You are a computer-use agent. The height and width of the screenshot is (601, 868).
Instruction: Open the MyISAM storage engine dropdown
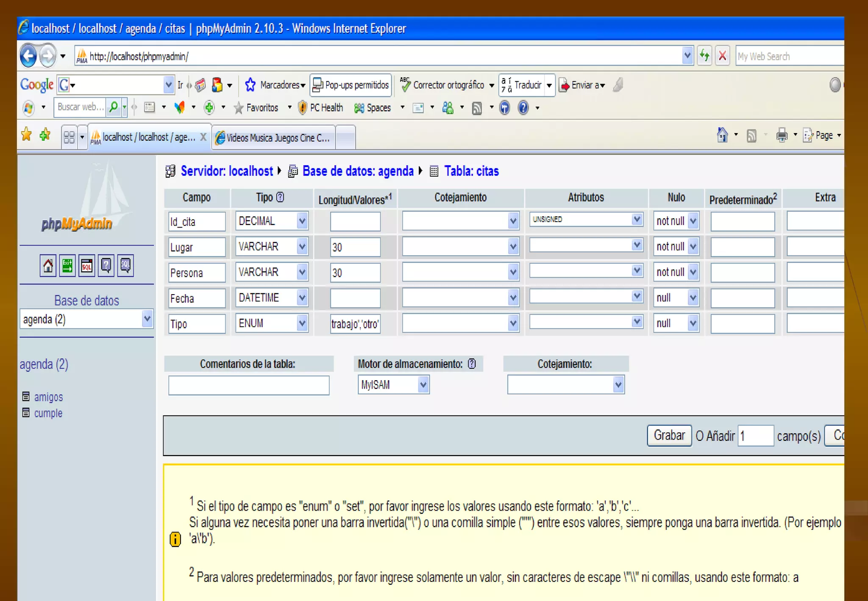[x=423, y=385]
